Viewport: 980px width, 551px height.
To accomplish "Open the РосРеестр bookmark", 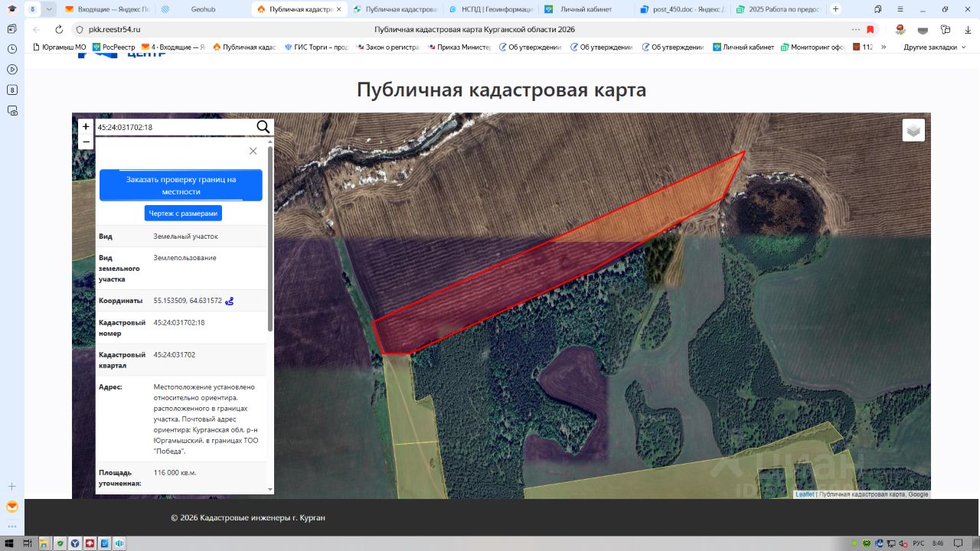I will click(x=114, y=47).
